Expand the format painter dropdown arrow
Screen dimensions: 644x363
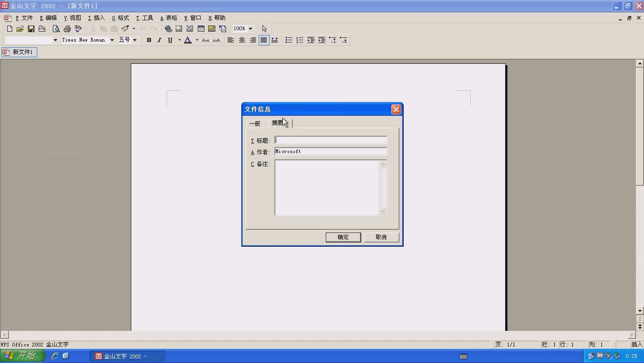click(134, 29)
